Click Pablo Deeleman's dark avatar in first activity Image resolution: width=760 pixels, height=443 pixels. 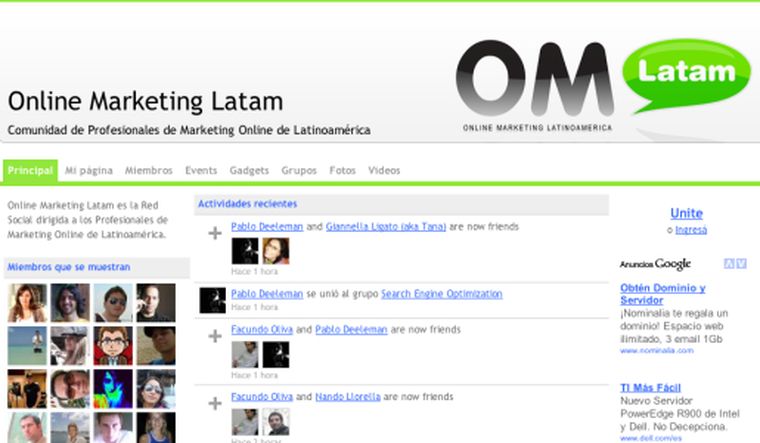[x=245, y=251]
